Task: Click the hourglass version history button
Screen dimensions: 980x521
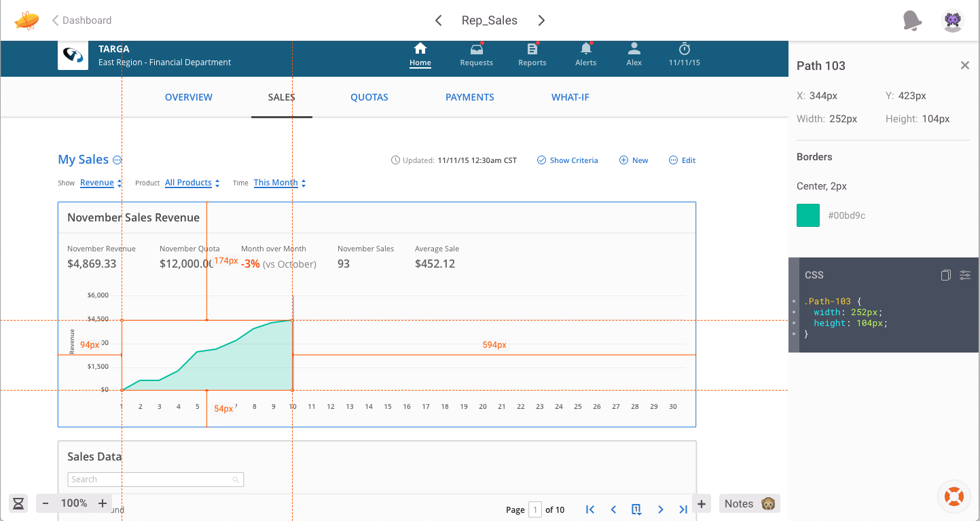Action: (x=18, y=503)
